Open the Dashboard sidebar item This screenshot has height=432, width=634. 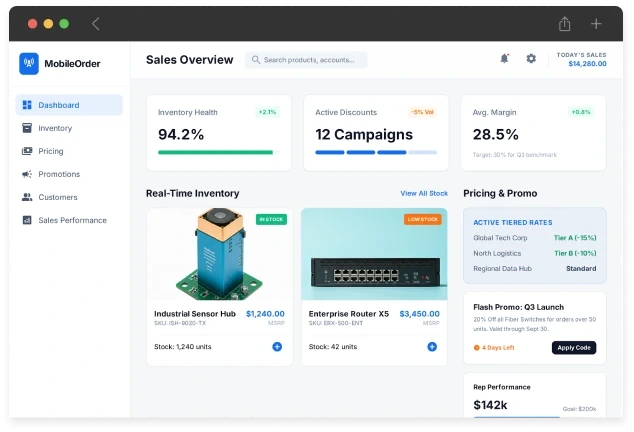pos(69,105)
